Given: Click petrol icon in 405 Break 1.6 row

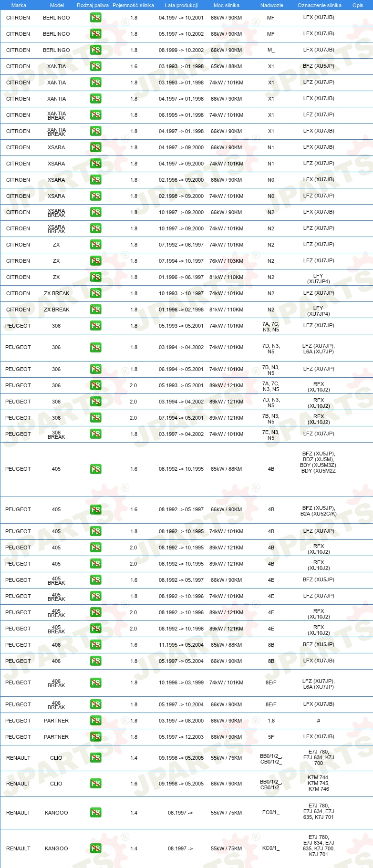Looking at the screenshot, I should 95,580.
